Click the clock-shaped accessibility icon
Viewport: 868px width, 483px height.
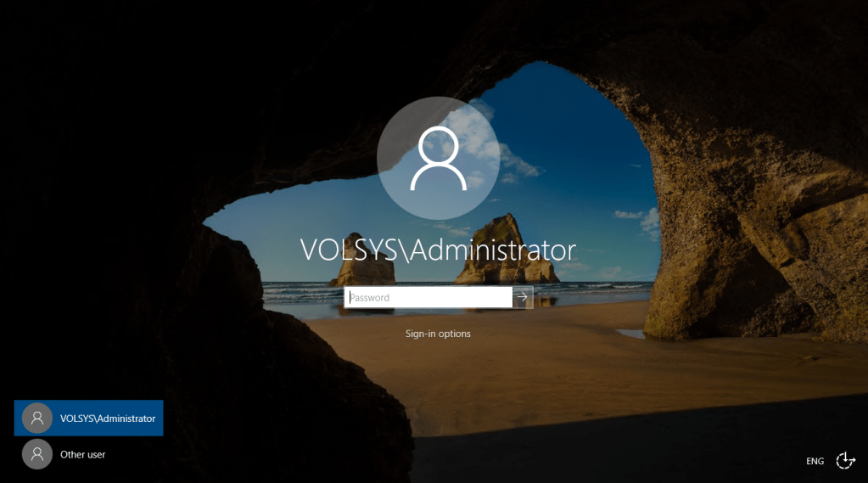[845, 460]
